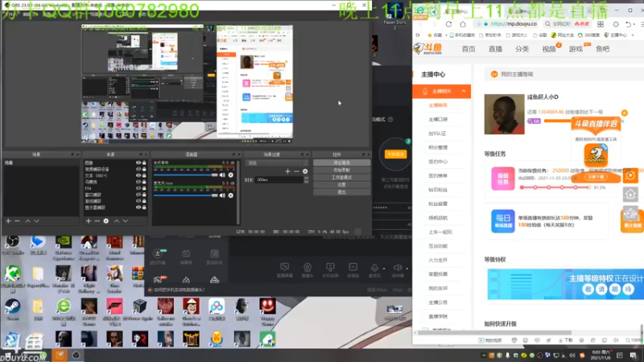Click 工作室模式 button in OBS controls
Image resolution: width=644 pixels, height=362 pixels.
[341, 177]
